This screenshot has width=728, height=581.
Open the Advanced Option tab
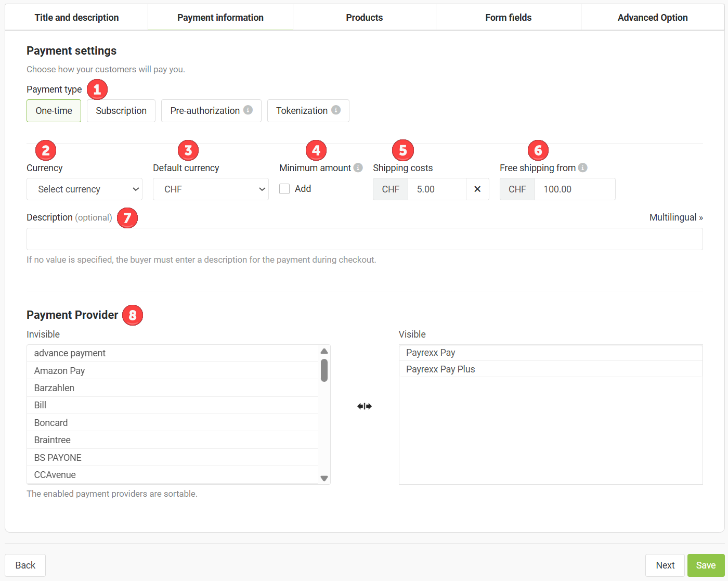(x=652, y=18)
